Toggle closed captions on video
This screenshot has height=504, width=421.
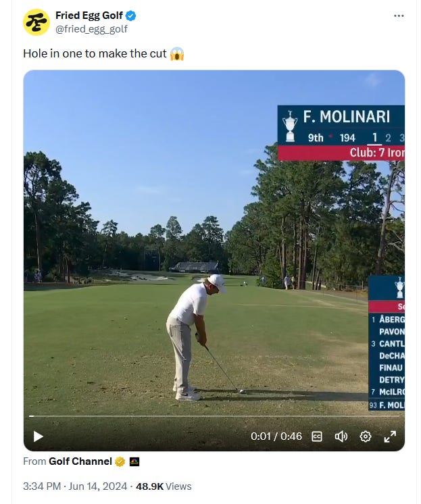point(317,436)
